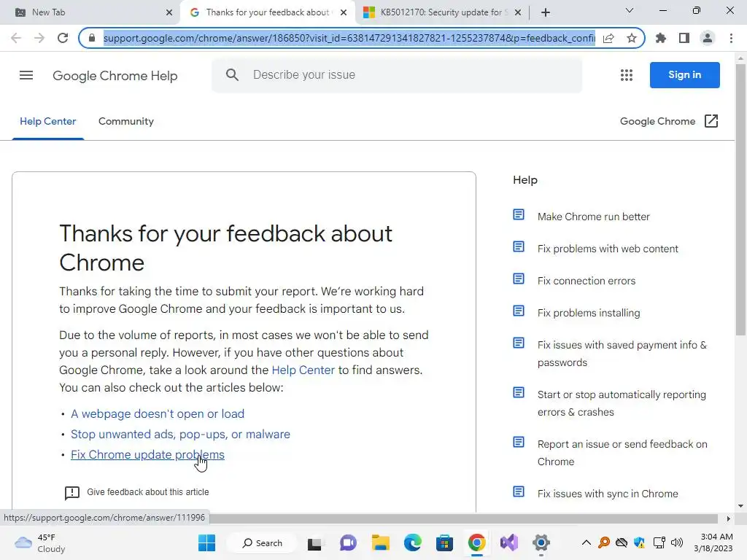Viewport: 747px width, 560px height.
Task: Open the Windows Start menu
Action: pos(206,542)
